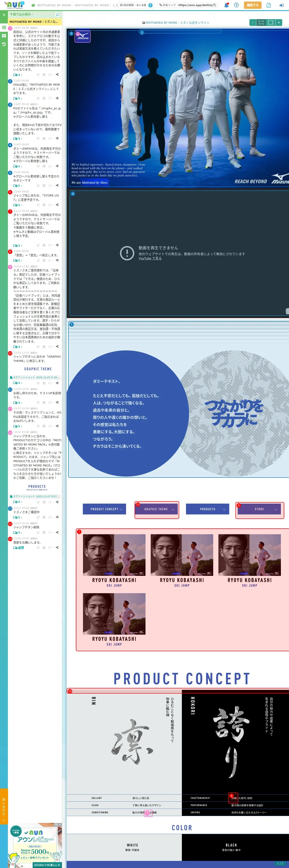This screenshot has height=868, width=289.
Task: Show retention period info icon
Action: [150, 5]
